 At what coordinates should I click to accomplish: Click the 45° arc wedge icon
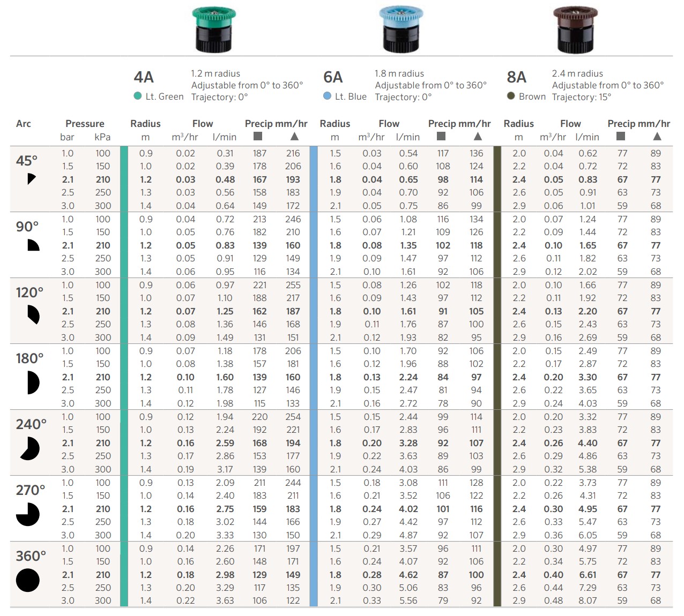point(31,178)
